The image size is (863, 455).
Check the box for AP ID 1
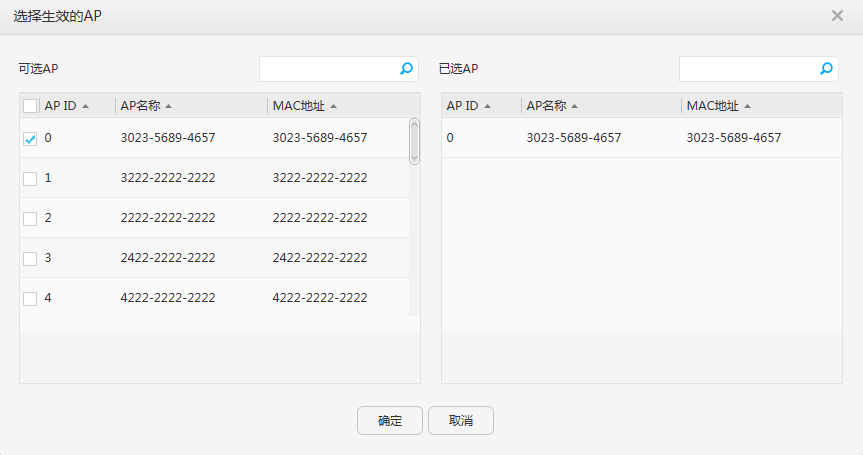(x=30, y=179)
